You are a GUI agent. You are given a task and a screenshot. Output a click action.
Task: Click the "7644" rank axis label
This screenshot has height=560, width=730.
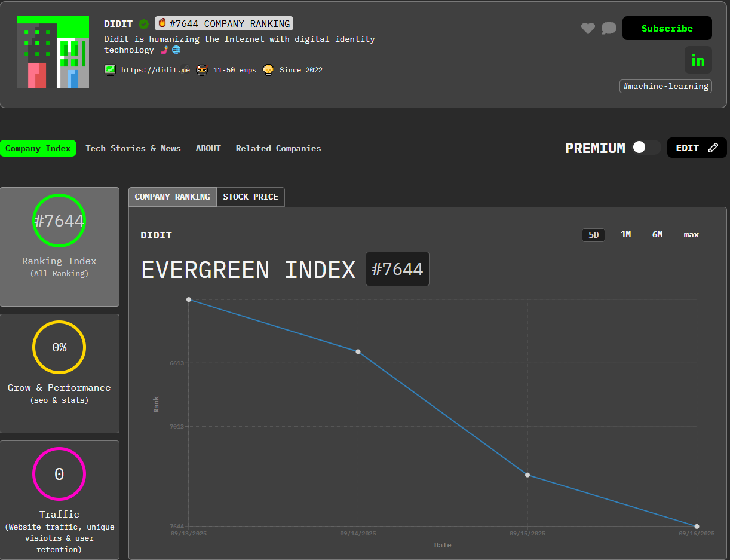(177, 527)
